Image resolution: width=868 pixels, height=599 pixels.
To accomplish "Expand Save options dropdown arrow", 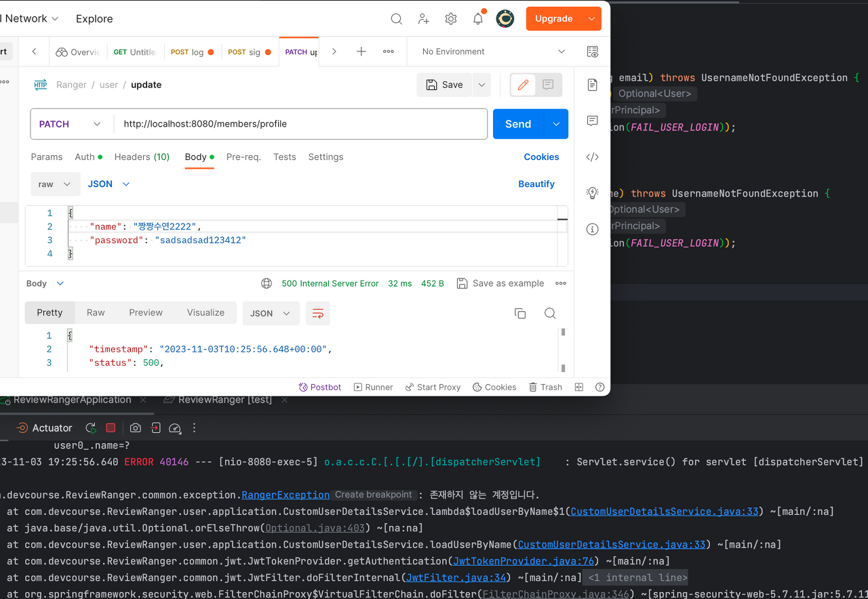I will 481,85.
